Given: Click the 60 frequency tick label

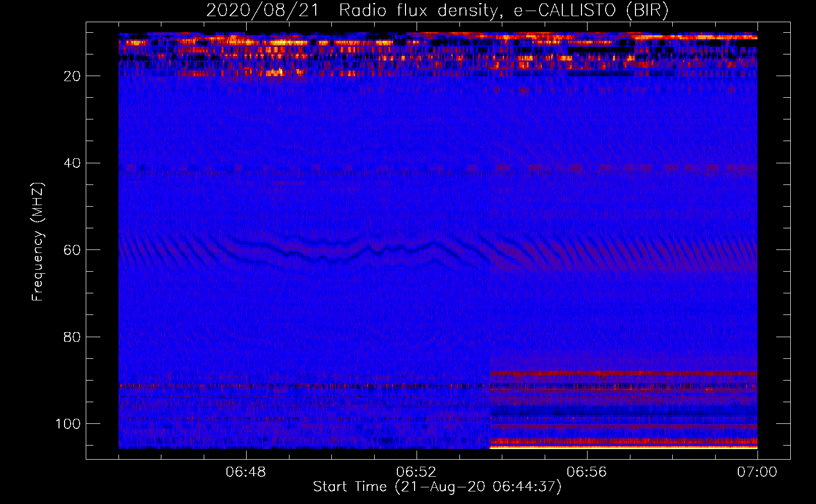Looking at the screenshot, I should click(73, 250).
